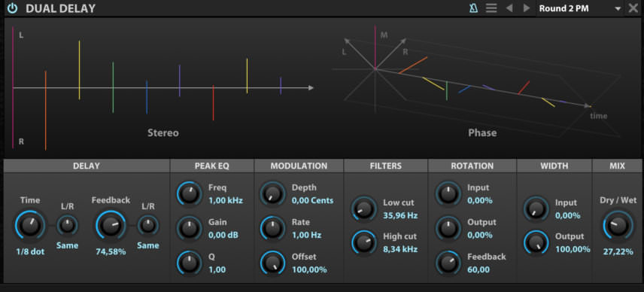Click the 1,00 Q value
This screenshot has height=292, width=644.
pos(217,270)
